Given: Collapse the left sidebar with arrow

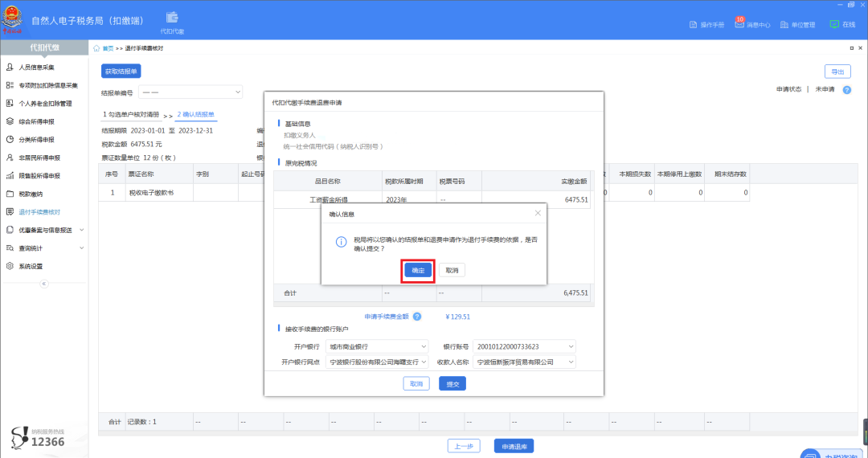Looking at the screenshot, I should coord(44,284).
